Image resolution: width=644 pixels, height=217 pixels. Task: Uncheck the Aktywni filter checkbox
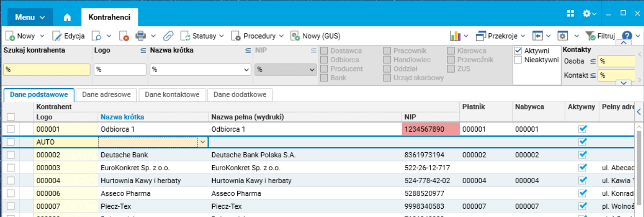(518, 51)
